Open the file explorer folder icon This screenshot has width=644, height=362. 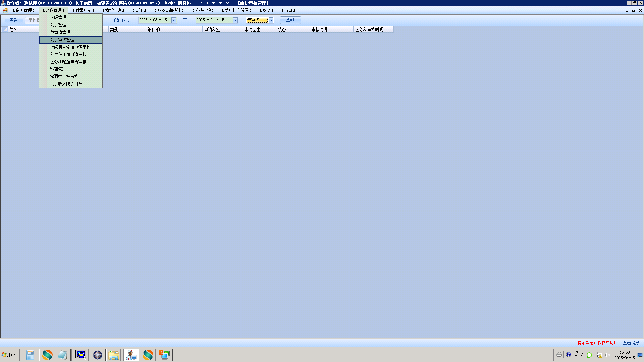pyautogui.click(x=114, y=355)
